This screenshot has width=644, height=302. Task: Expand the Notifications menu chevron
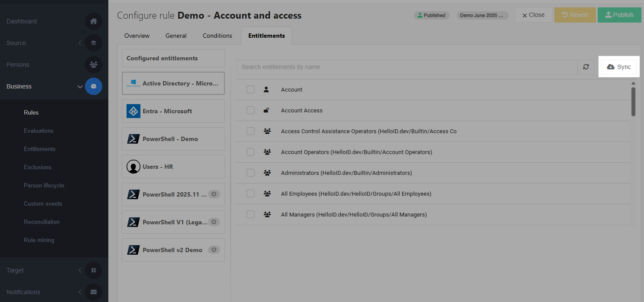(x=80, y=292)
